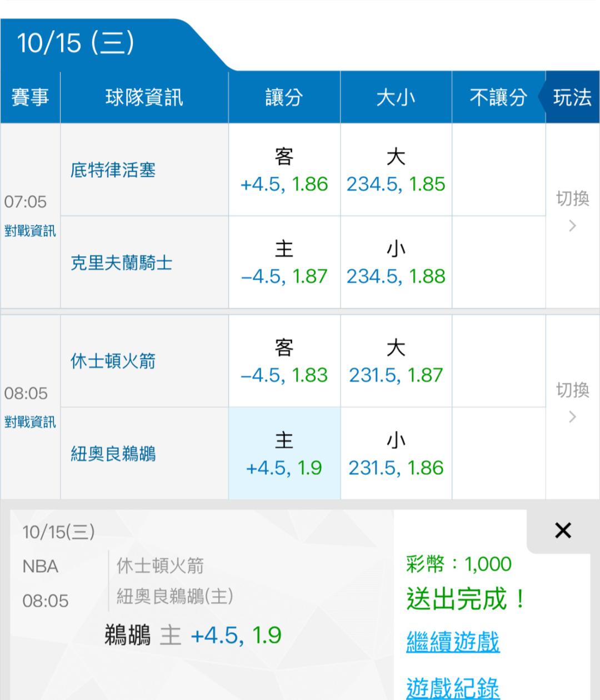This screenshot has height=700, width=600.
Task: Close the bet confirmation panel
Action: coord(562,531)
